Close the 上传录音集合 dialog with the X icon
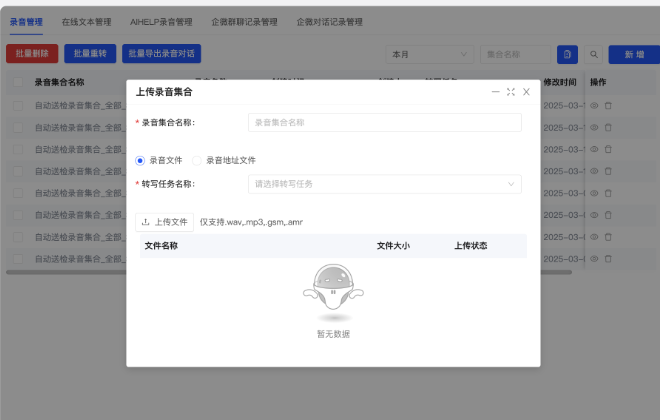 point(526,92)
